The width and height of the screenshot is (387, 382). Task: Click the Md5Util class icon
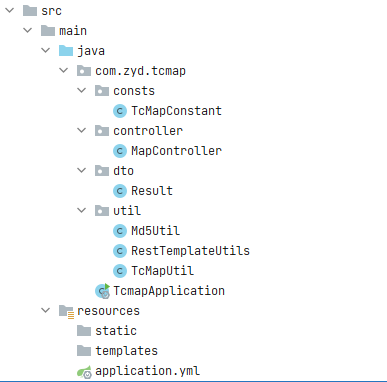click(x=120, y=231)
